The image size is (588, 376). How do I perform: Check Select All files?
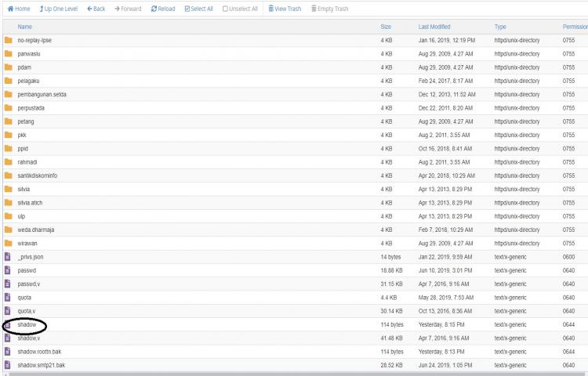(x=201, y=9)
